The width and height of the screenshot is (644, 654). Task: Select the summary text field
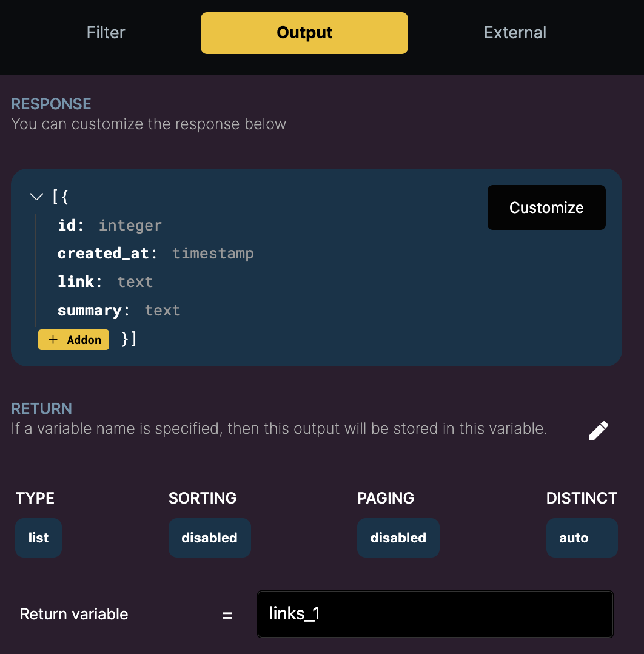pos(119,311)
